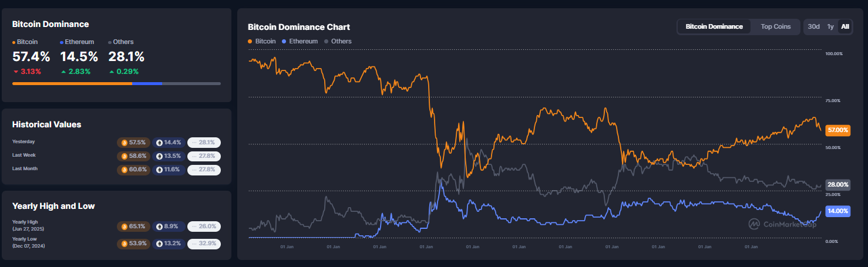Screen dimensions: 868x267
Task: Toggle the Ethereum series in the chart legend
Action: 300,41
